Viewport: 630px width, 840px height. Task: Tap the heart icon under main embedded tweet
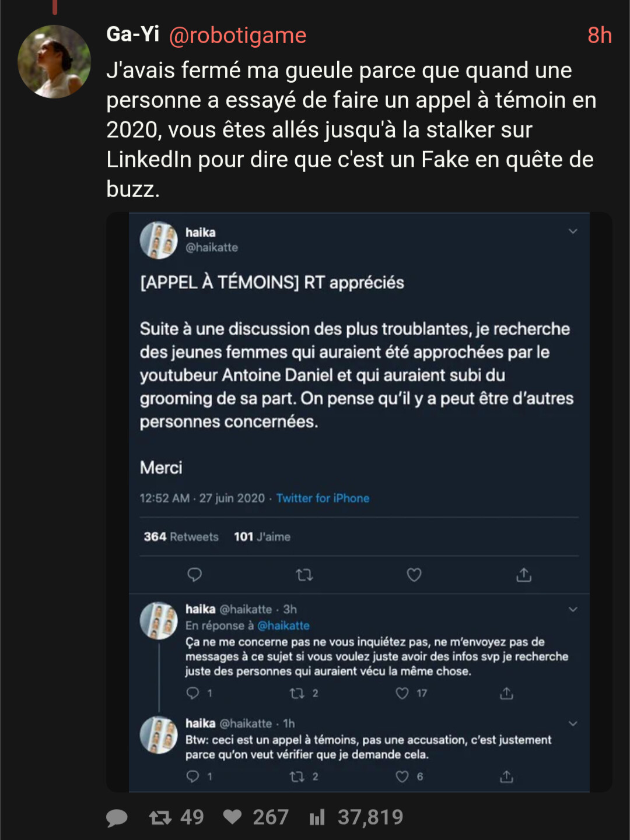(414, 575)
